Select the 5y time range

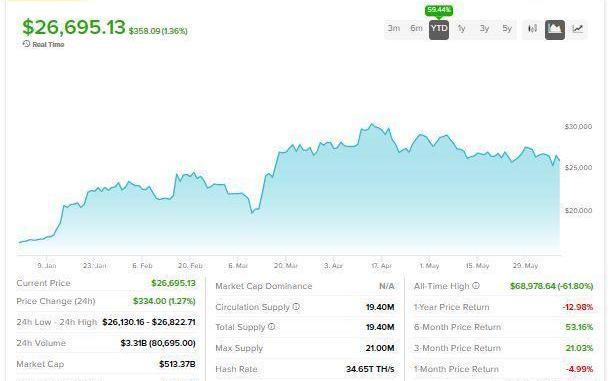pos(507,28)
